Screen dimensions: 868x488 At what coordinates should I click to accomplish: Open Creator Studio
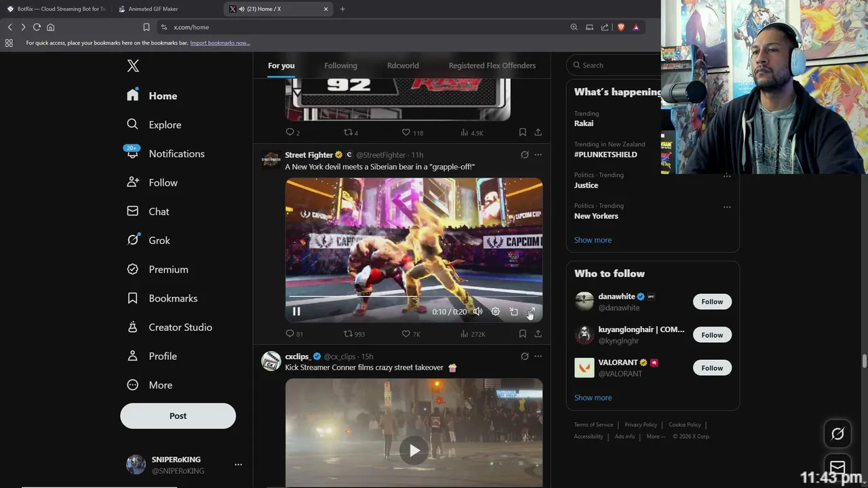170,327
